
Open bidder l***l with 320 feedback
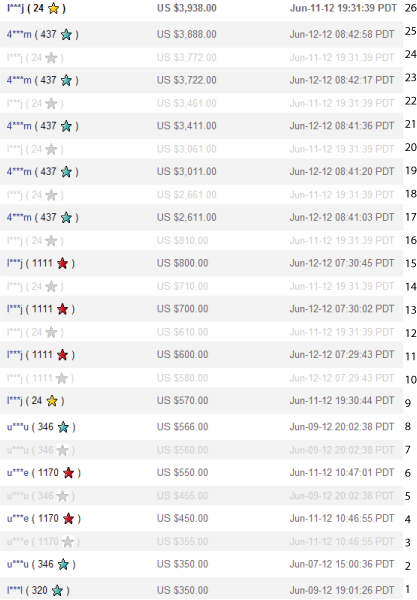(15, 590)
